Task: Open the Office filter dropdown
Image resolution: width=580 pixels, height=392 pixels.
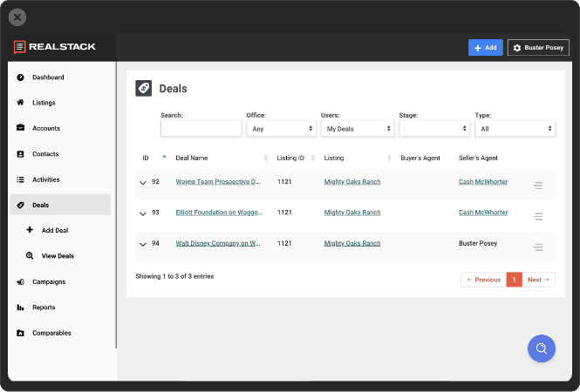Action: pyautogui.click(x=281, y=128)
